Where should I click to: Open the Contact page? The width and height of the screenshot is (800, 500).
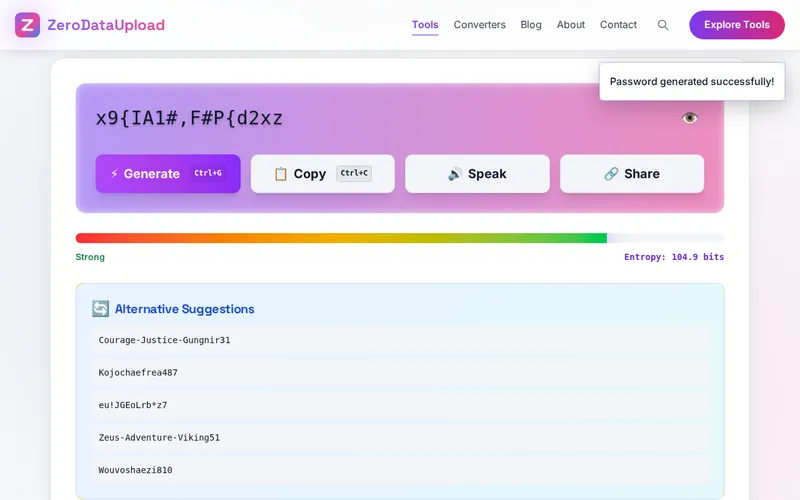coord(618,24)
